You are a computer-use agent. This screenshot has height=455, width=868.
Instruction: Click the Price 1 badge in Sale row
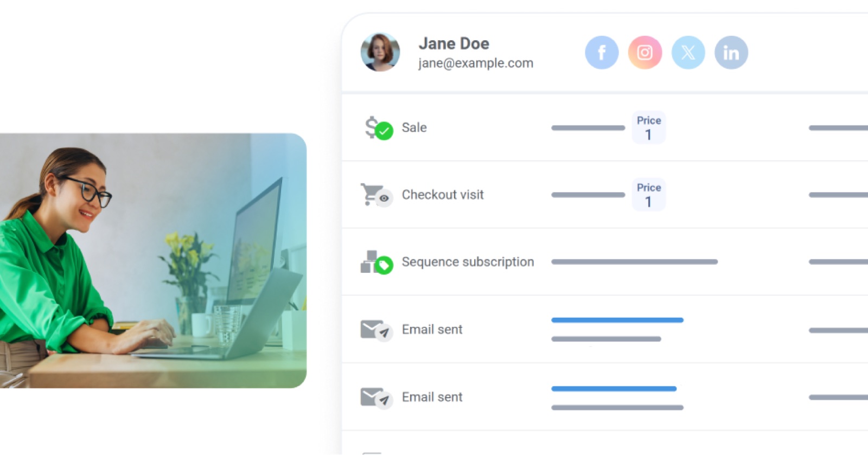(x=649, y=127)
